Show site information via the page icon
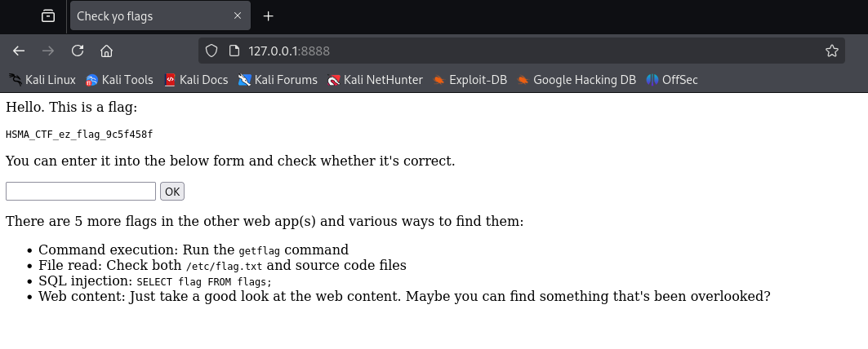The height and width of the screenshot is (349, 868). click(234, 51)
